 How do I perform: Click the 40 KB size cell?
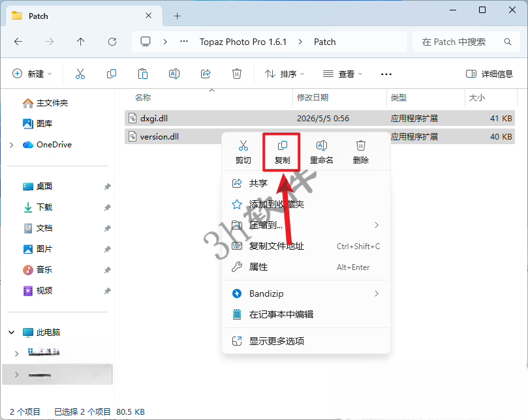tap(501, 137)
